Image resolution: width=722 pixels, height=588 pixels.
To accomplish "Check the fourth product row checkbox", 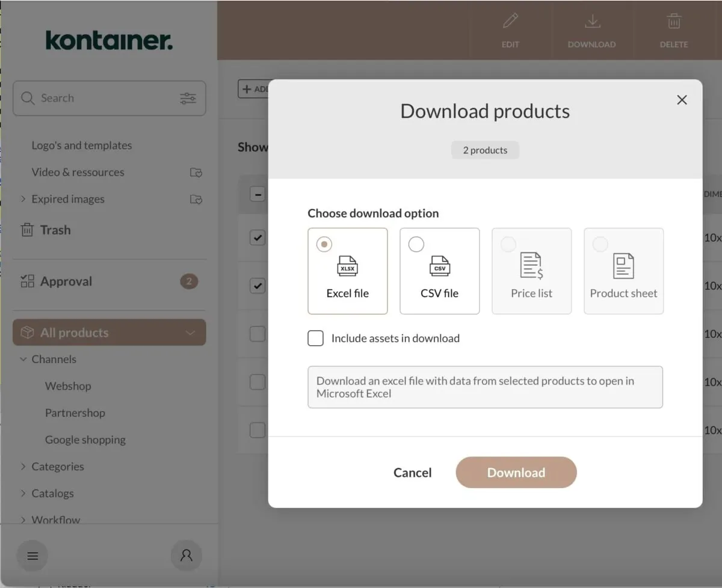I will point(258,382).
